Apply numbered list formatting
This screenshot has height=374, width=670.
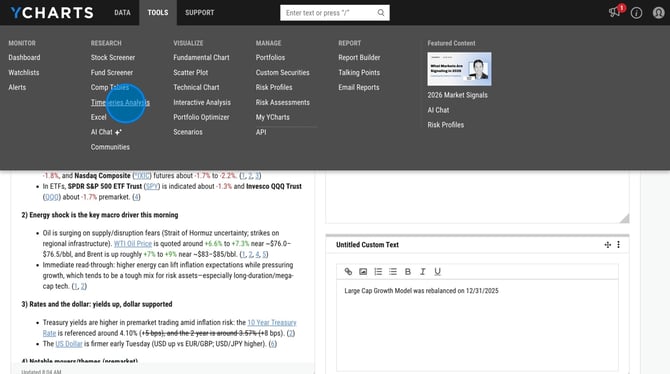[x=378, y=271]
